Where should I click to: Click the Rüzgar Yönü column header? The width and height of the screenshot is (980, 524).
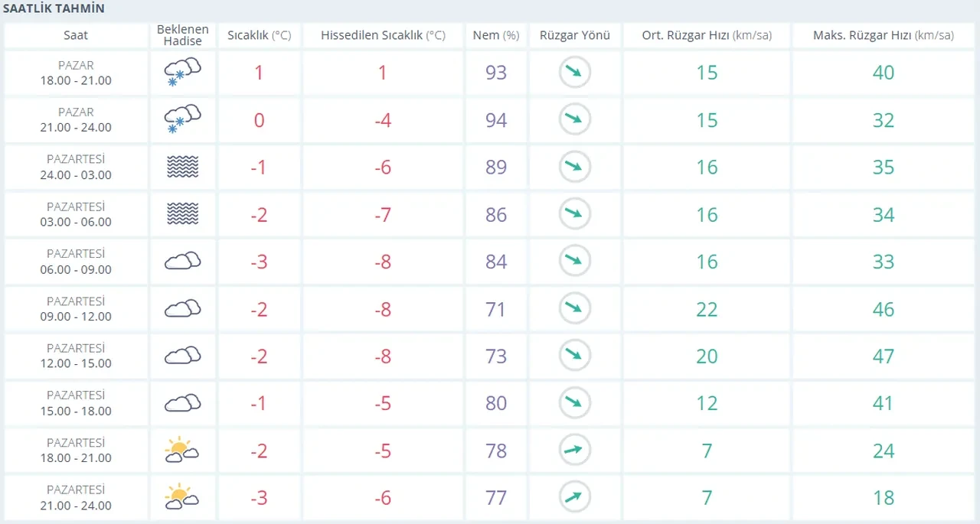[574, 35]
